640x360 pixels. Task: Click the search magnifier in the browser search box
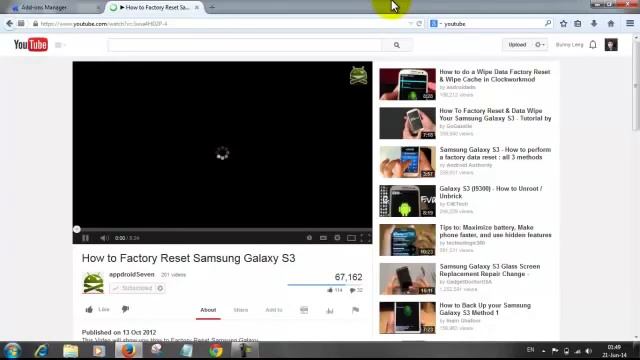tap(548, 24)
